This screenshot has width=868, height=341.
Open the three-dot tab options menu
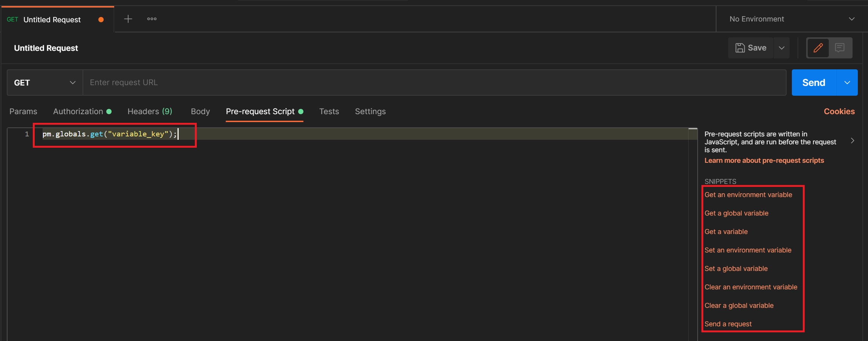[x=152, y=19]
